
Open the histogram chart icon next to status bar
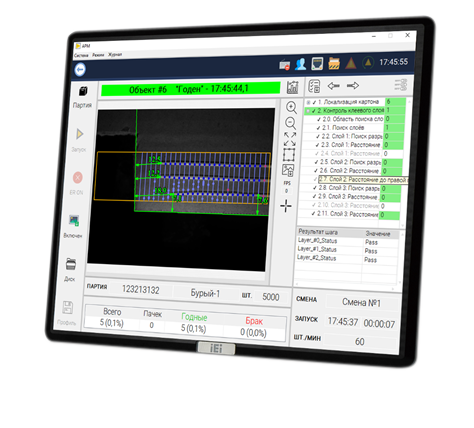293,87
